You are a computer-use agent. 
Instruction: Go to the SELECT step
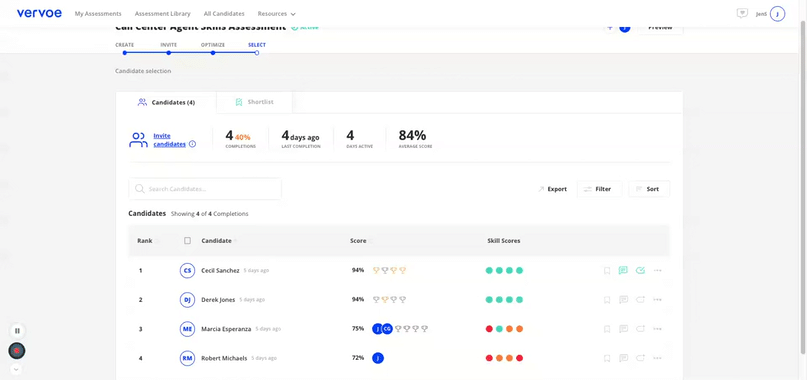click(x=257, y=45)
